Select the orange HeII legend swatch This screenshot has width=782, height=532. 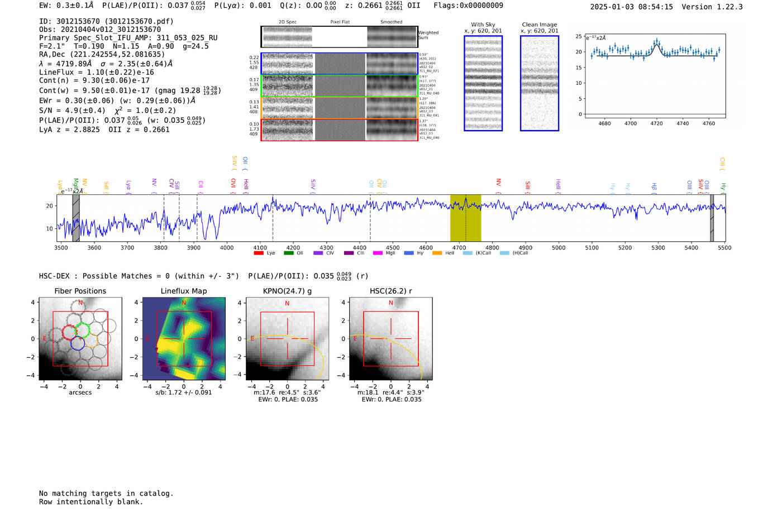pyautogui.click(x=437, y=253)
